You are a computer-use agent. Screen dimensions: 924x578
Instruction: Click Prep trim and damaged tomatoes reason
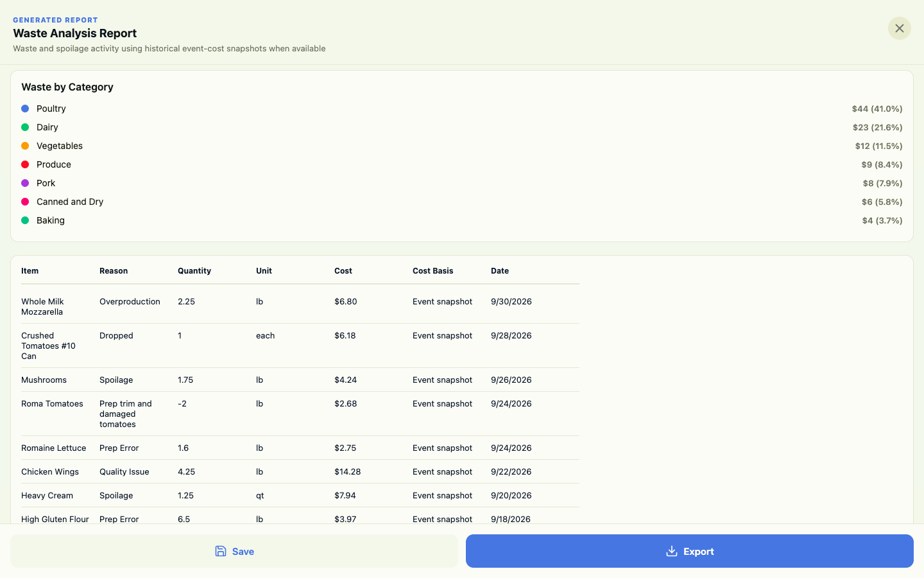pos(126,414)
